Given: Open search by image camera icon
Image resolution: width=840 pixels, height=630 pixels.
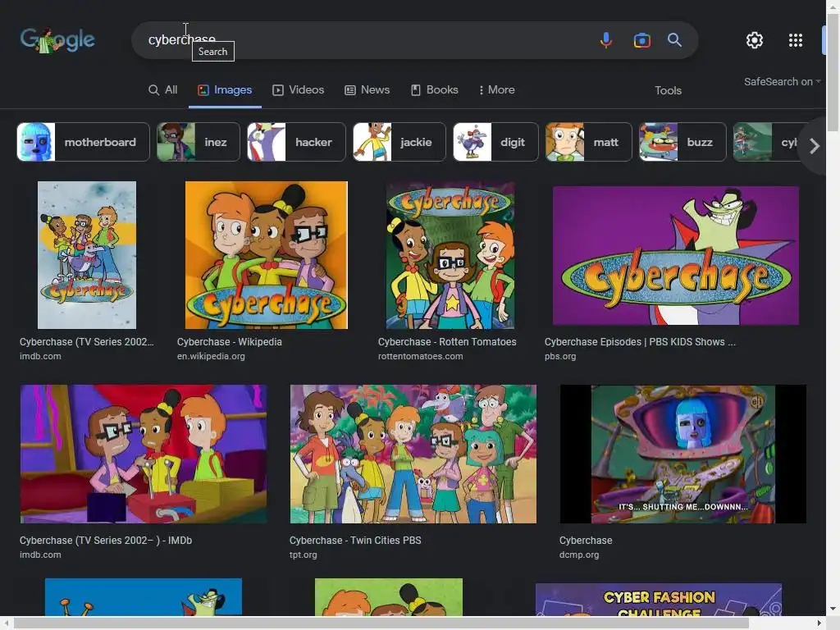Looking at the screenshot, I should click(x=641, y=40).
